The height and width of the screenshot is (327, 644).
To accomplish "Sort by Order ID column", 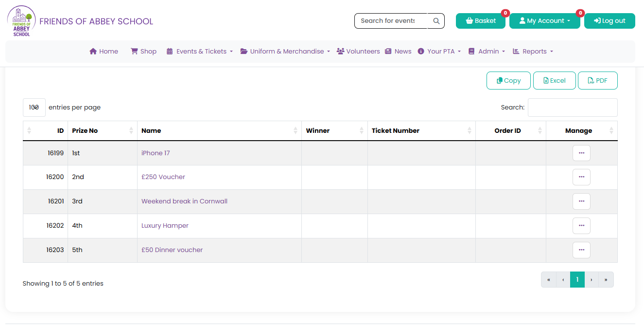I will (x=511, y=130).
